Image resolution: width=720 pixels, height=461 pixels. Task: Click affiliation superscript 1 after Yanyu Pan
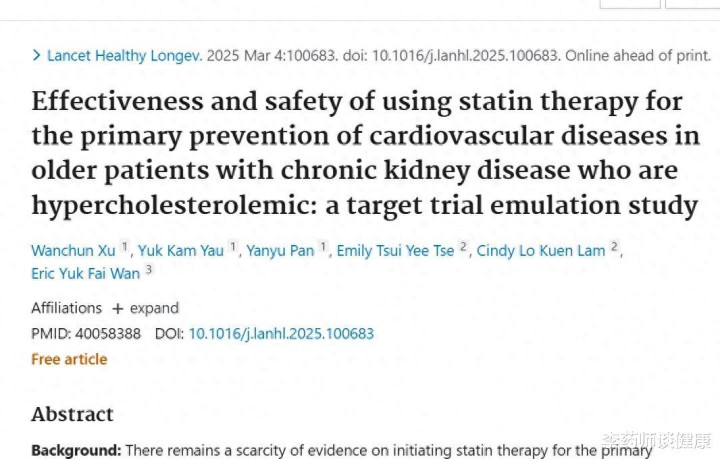[323, 247]
